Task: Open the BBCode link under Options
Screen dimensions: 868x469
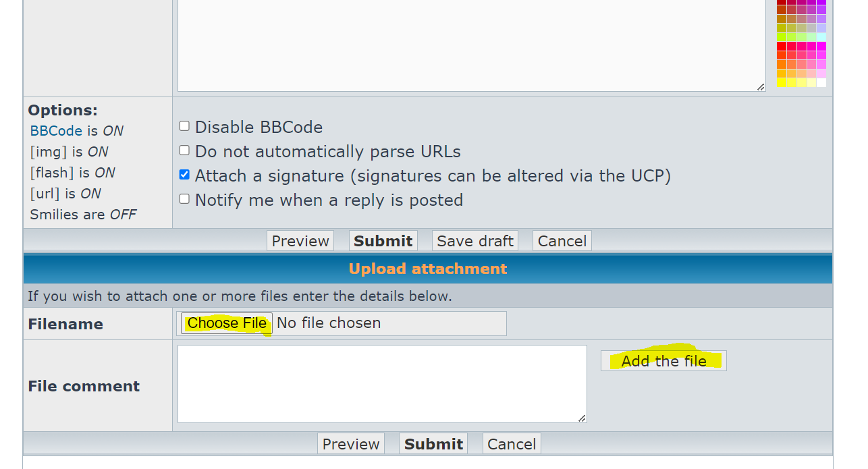Action: [56, 131]
